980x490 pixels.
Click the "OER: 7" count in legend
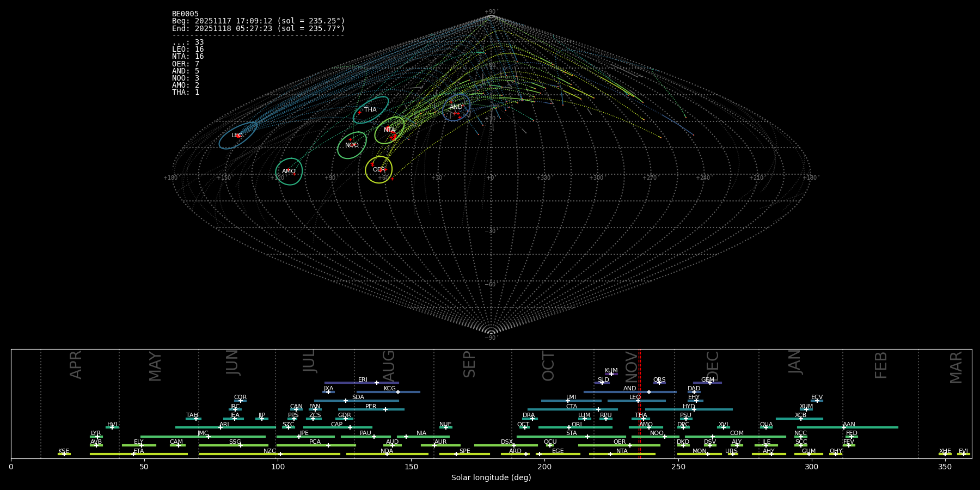click(186, 64)
